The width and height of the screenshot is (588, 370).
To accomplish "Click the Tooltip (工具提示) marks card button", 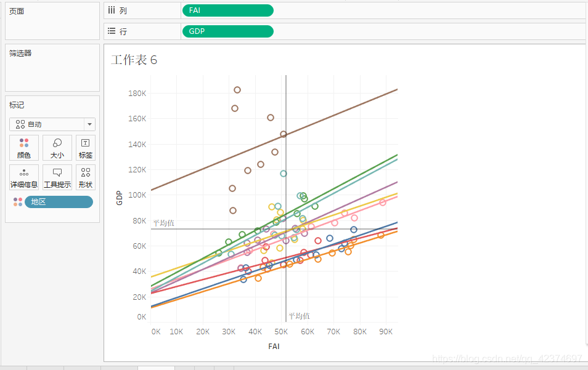I will tap(57, 177).
